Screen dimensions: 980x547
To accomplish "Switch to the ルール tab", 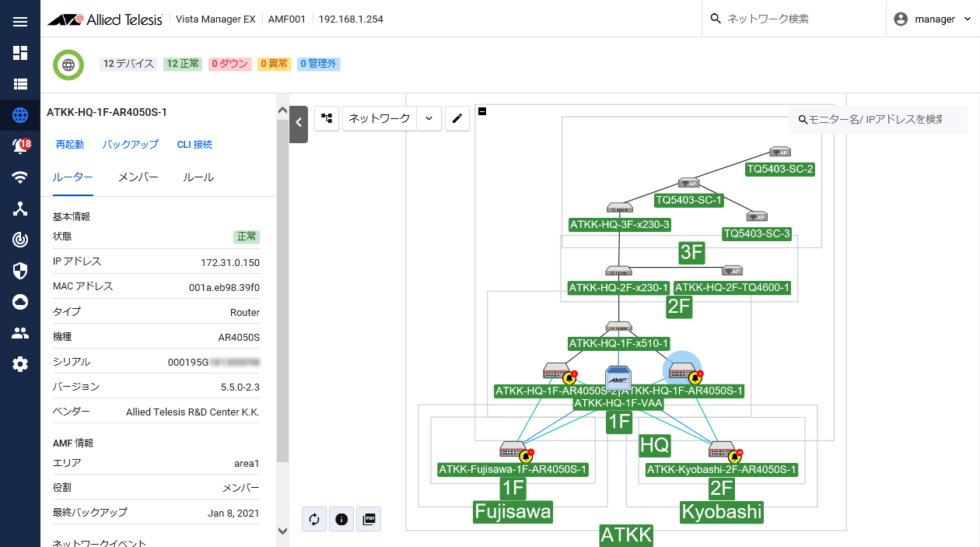I will coord(198,177).
